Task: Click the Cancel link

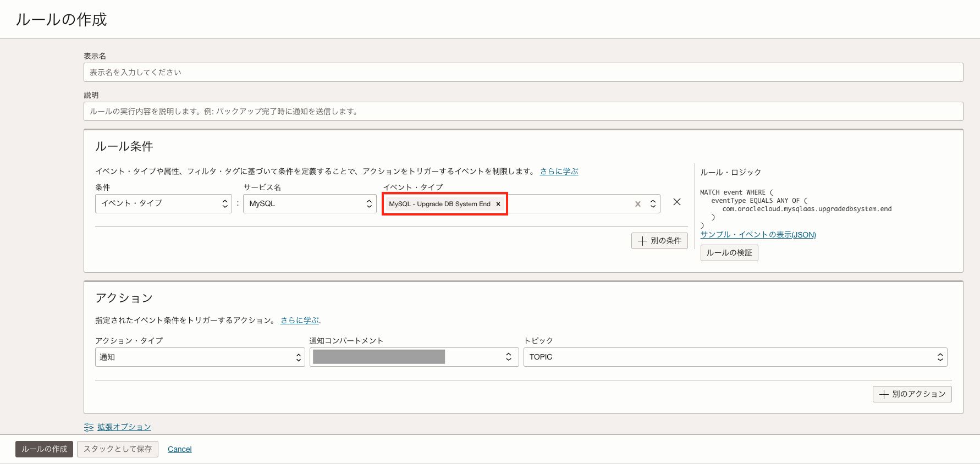Action: click(179, 450)
